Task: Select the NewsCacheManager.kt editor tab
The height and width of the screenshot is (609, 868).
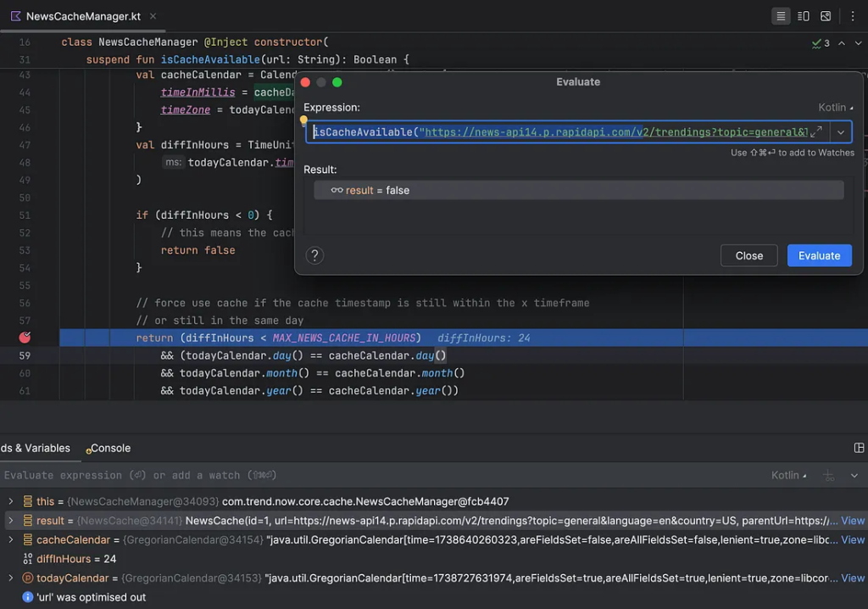Action: pyautogui.click(x=83, y=16)
